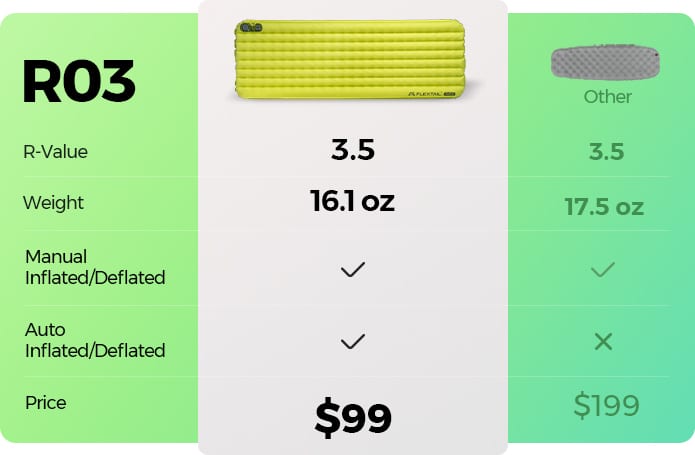Click the X mark for Other's auto inflation
Viewport: 695px width, 455px height.
point(603,342)
